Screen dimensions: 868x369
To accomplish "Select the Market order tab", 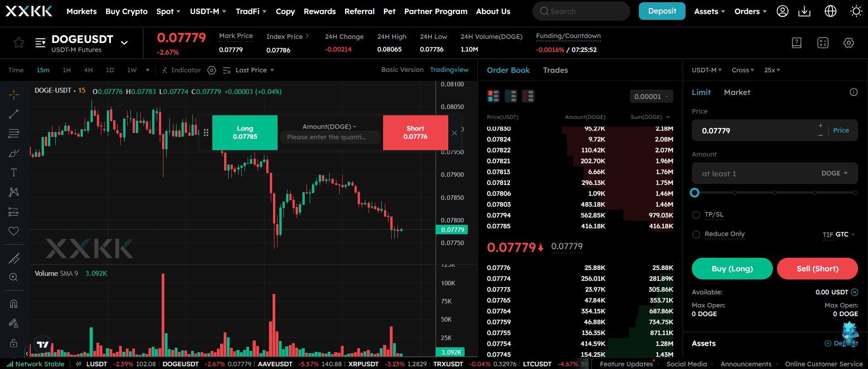I will (737, 92).
